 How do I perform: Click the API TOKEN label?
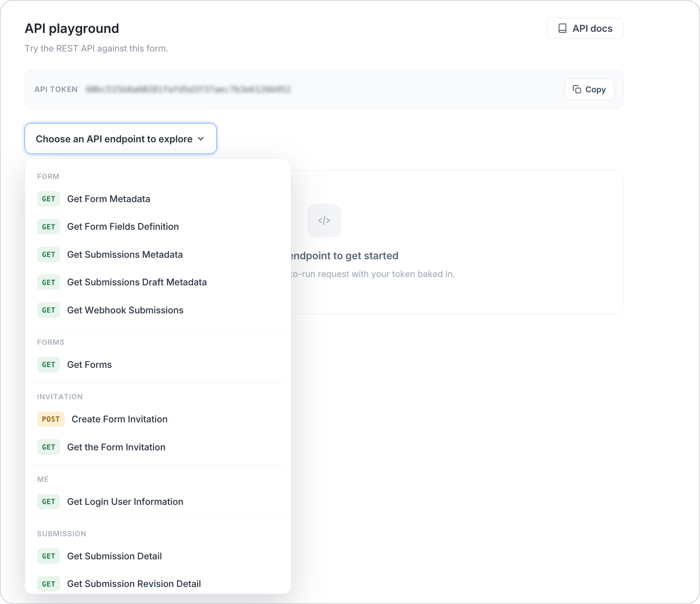click(56, 89)
